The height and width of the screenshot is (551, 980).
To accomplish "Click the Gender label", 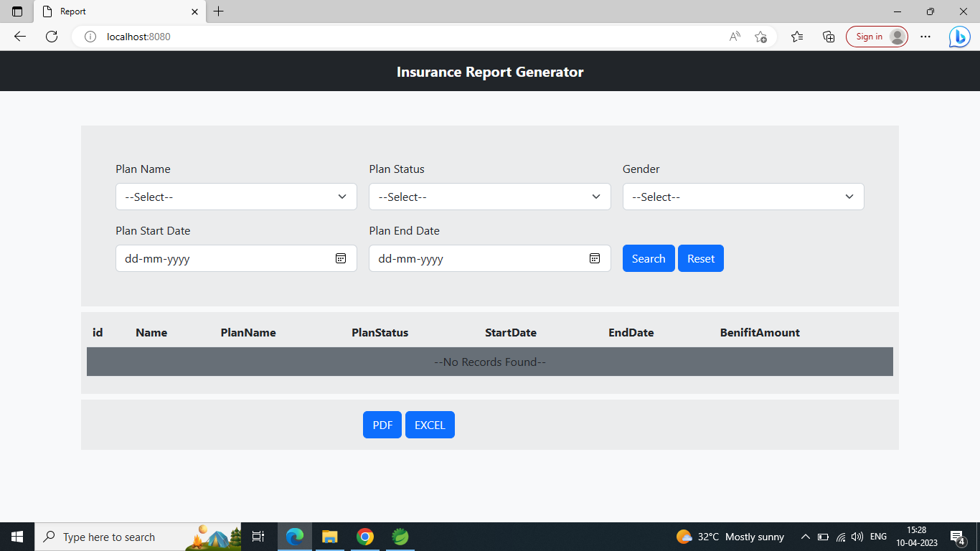I will point(641,169).
